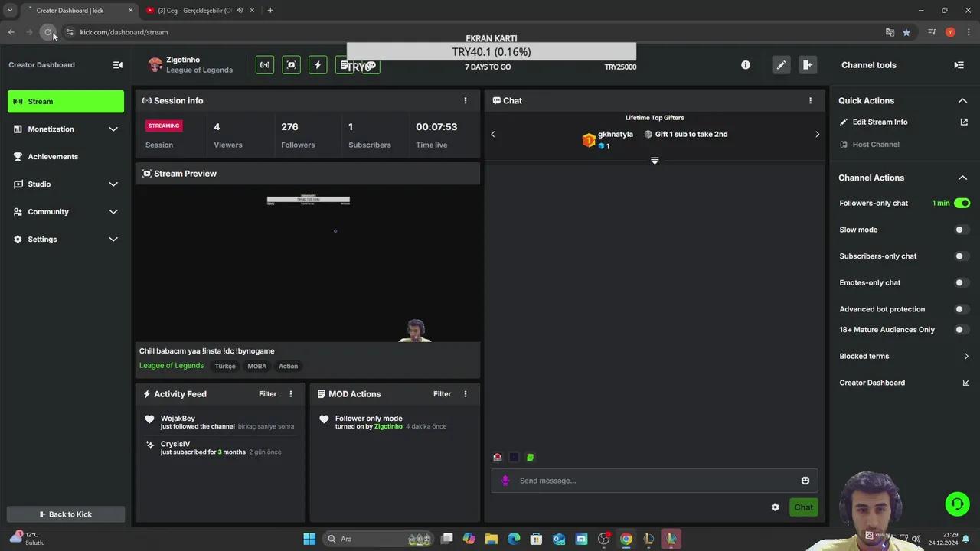The height and width of the screenshot is (551, 980).
Task: Open MOD Actions three-dot menu
Action: point(465,394)
